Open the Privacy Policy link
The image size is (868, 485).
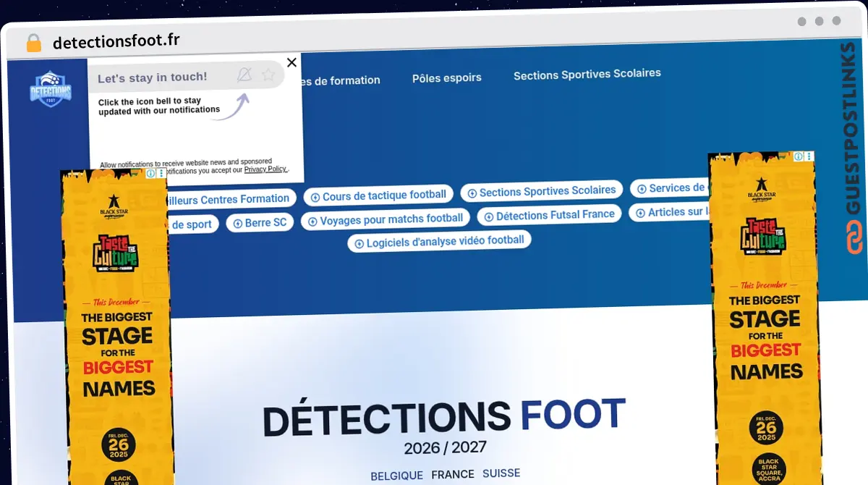click(265, 169)
